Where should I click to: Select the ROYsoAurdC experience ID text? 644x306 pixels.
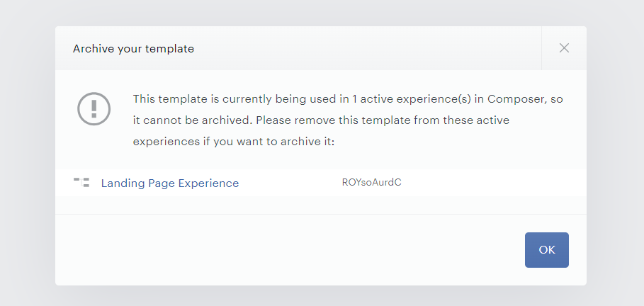click(x=371, y=182)
